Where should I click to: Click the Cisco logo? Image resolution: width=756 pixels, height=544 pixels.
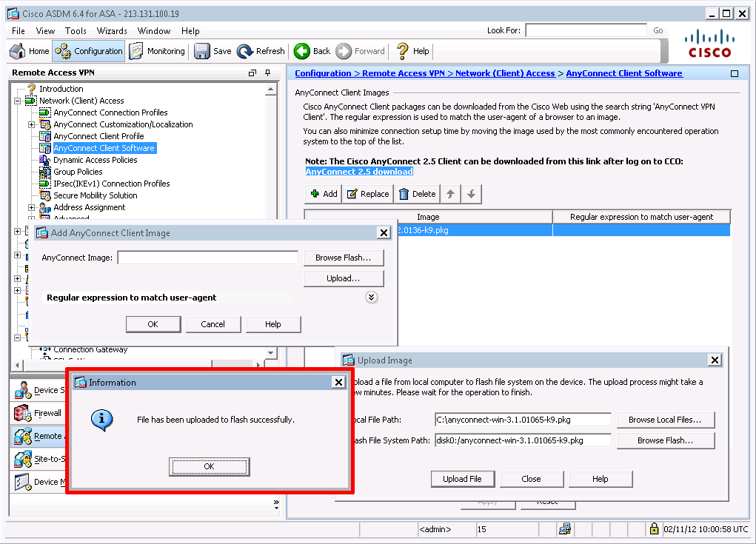click(x=709, y=44)
